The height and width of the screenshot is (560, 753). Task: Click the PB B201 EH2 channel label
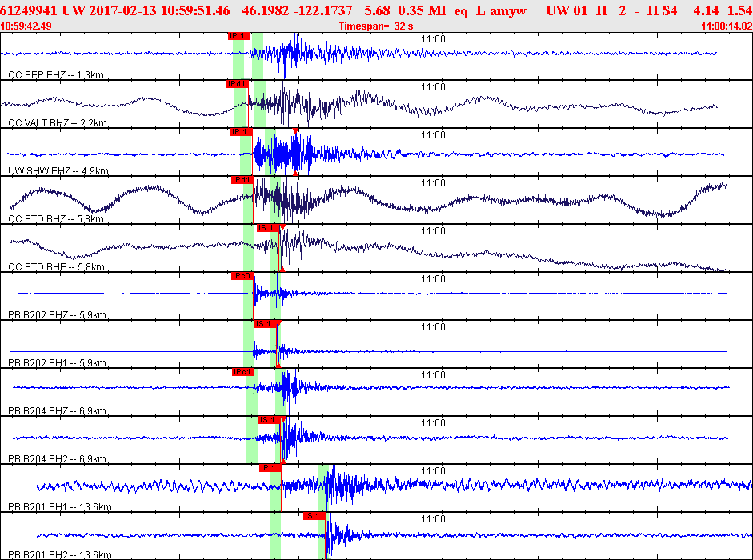(x=59, y=554)
